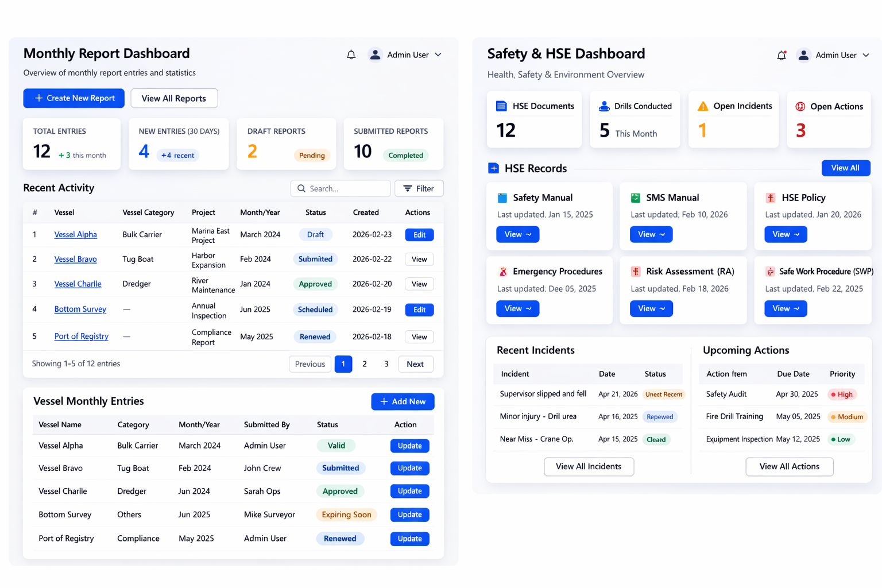Click the HSE Documents card icon
Screen dimensions: 882x588
tap(500, 106)
